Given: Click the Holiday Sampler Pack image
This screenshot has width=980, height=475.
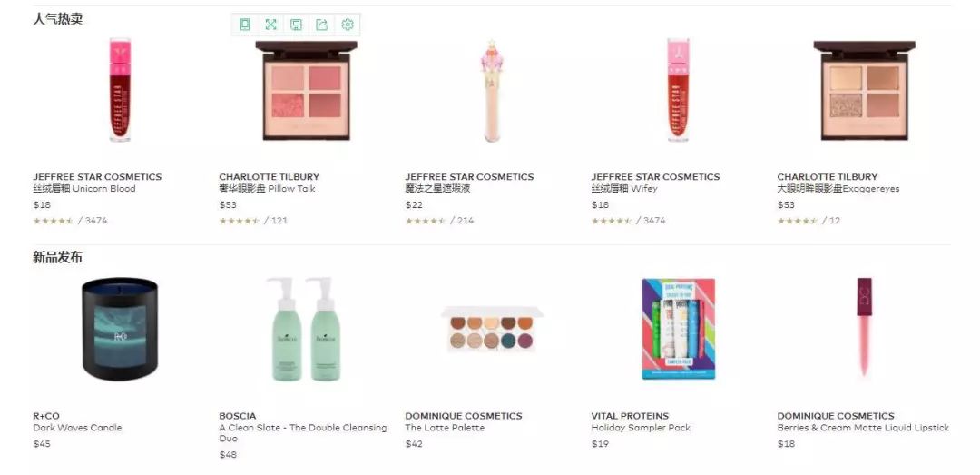Looking at the screenshot, I should pos(678,329).
